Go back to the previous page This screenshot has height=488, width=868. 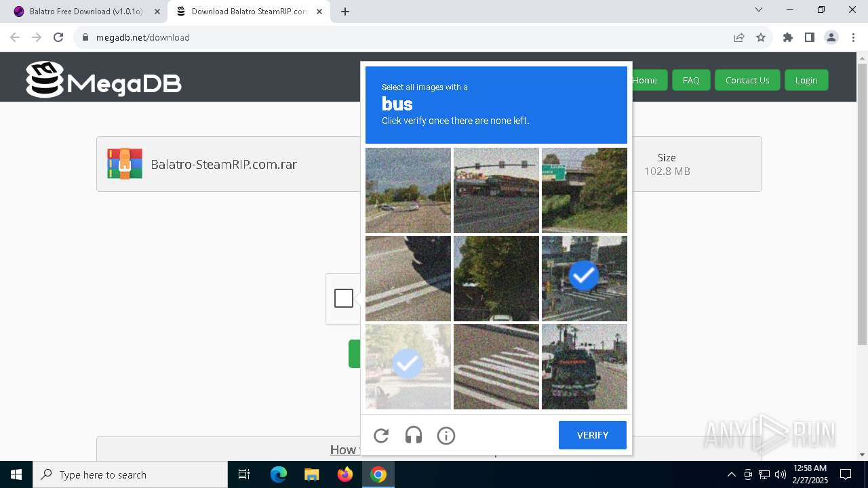point(15,37)
